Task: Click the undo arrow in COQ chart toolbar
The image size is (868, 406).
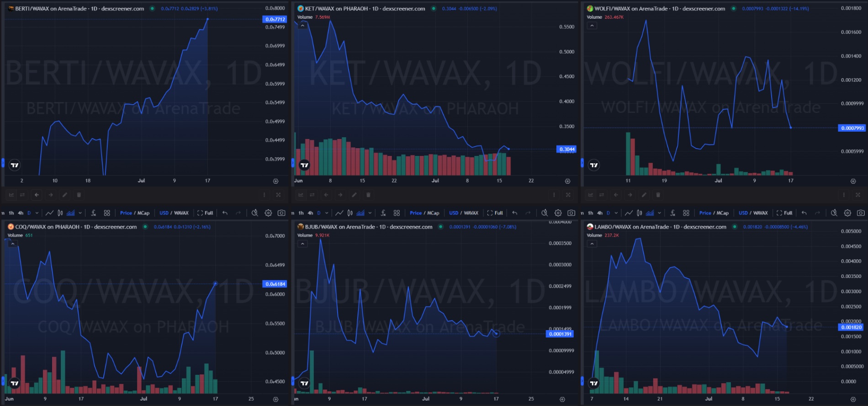Action: (225, 213)
